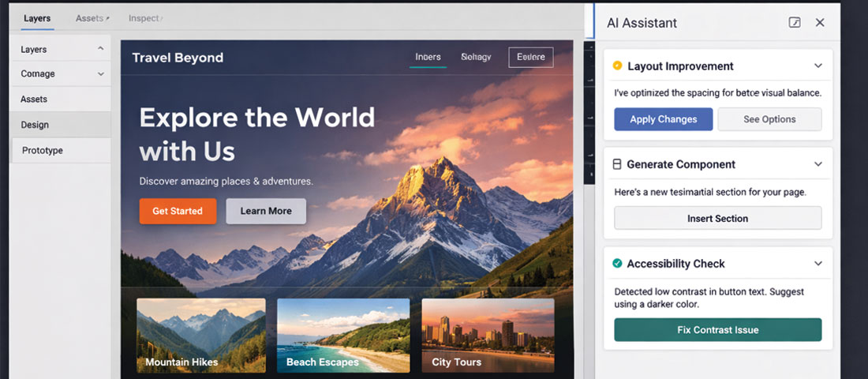This screenshot has height=379, width=868.
Task: Click the Generate Component icon
Action: [x=617, y=164]
